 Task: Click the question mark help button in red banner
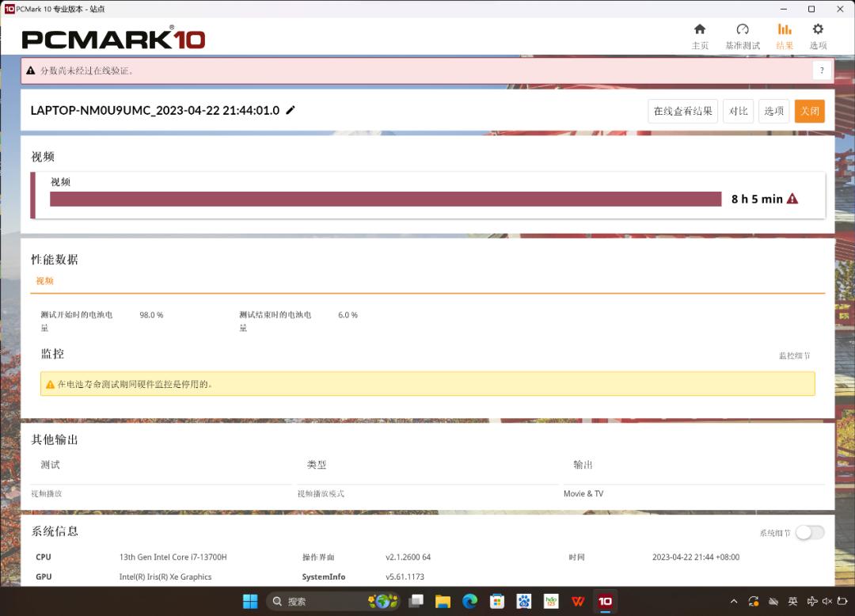822,70
